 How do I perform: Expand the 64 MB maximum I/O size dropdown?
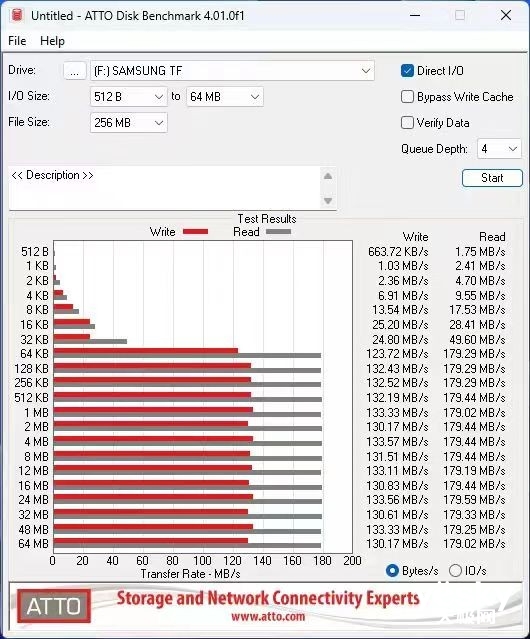pos(225,97)
